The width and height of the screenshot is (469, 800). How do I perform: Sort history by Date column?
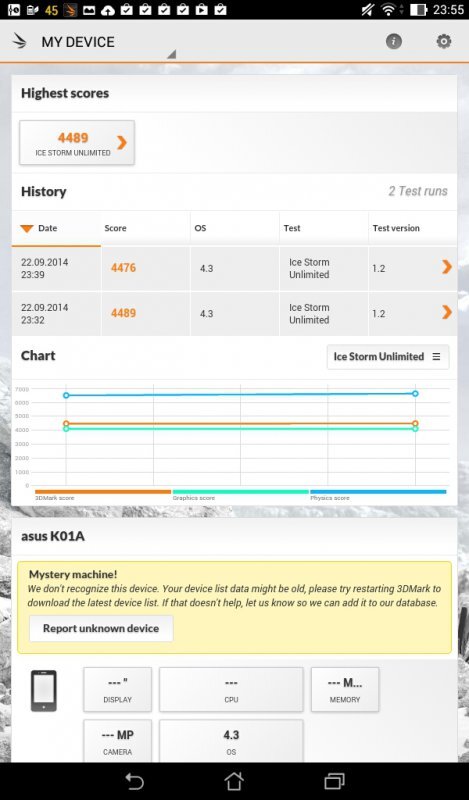(56, 228)
